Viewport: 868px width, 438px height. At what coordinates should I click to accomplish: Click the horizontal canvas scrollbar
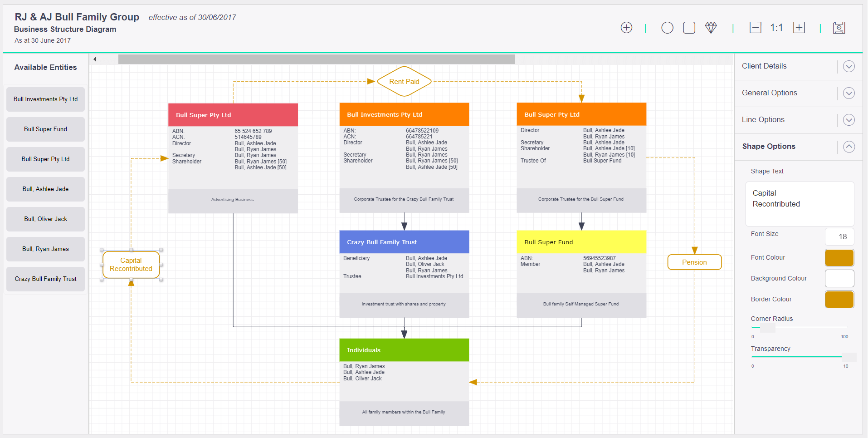pos(317,59)
